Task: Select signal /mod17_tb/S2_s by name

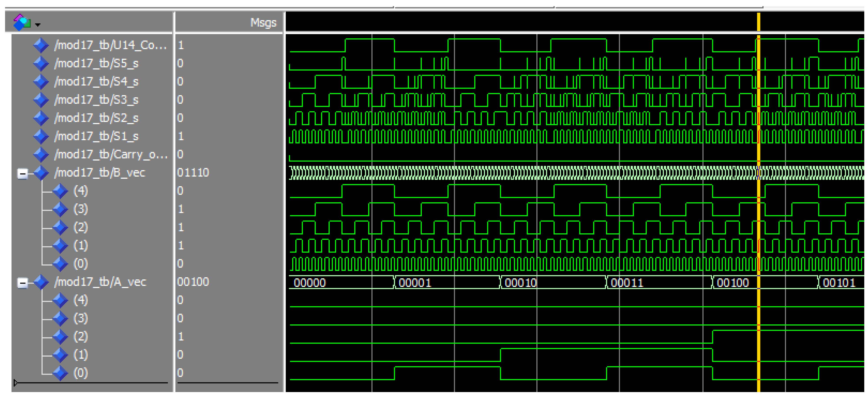Action: [x=96, y=118]
